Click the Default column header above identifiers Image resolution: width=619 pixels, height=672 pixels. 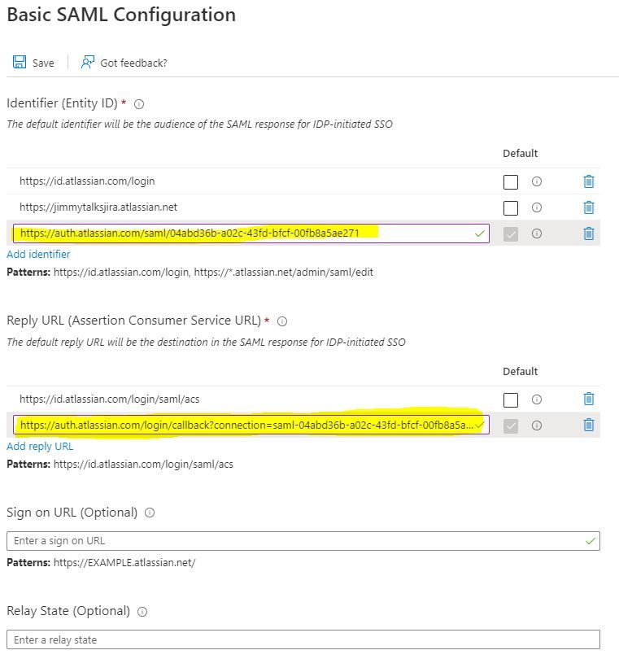520,154
